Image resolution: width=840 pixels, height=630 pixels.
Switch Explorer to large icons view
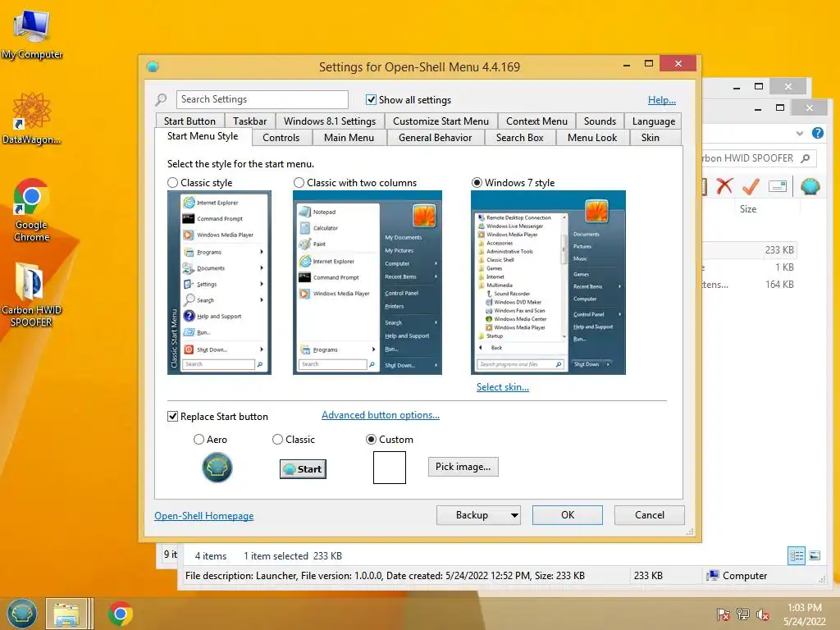[x=815, y=555]
